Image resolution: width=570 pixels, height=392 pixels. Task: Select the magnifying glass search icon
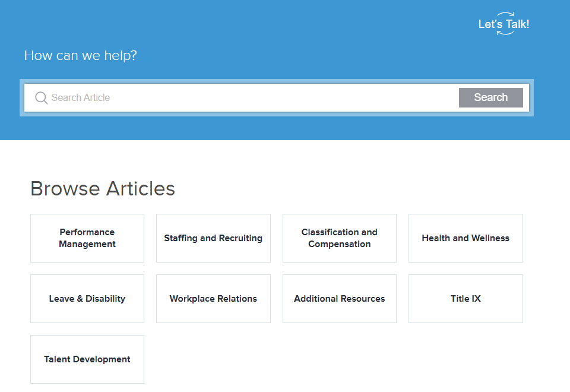[40, 97]
